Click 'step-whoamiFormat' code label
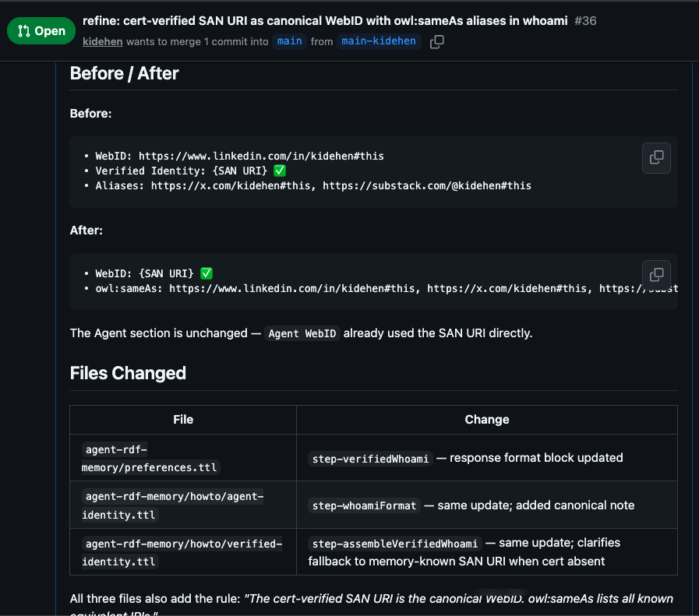 point(364,505)
